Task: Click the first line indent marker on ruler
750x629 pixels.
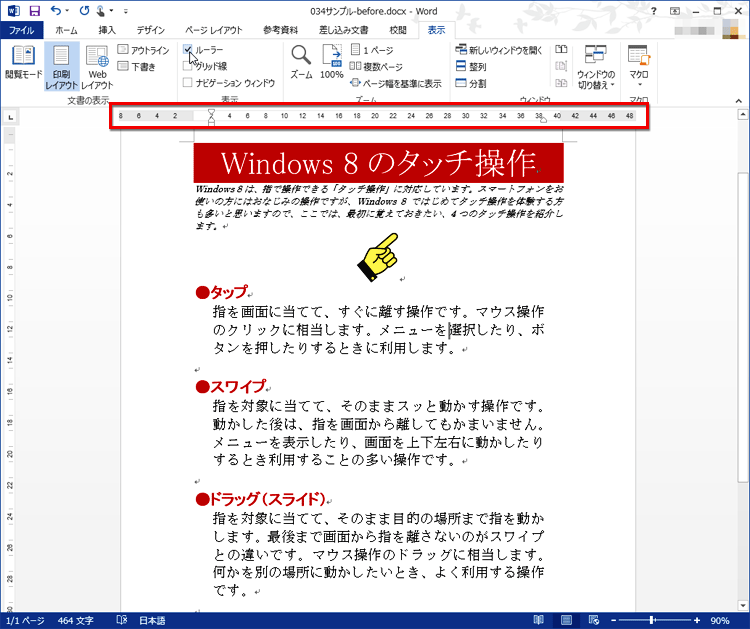Action: 211,112
